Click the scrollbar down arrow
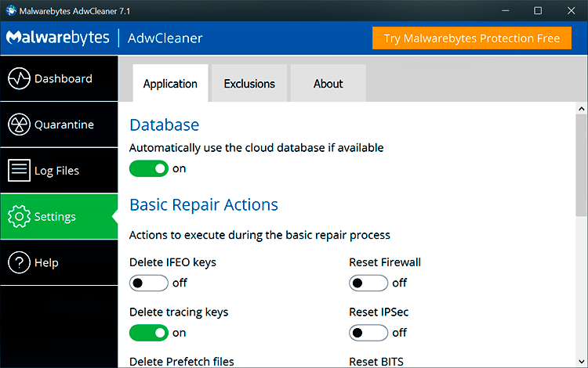This screenshot has width=588, height=368. [x=581, y=362]
